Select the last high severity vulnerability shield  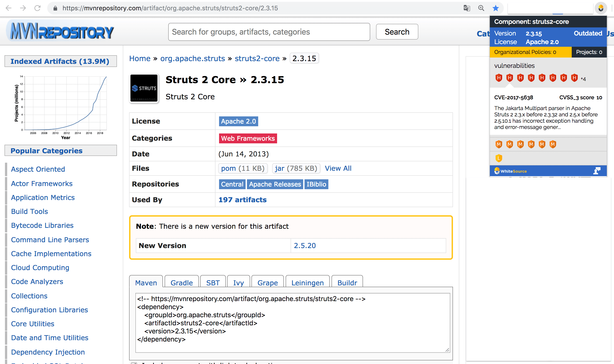pos(574,78)
